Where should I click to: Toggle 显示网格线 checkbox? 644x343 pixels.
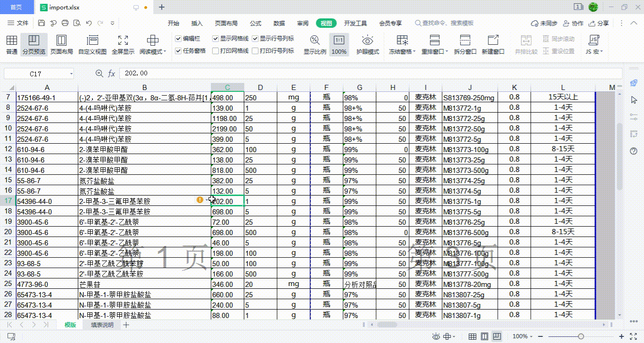pyautogui.click(x=215, y=39)
